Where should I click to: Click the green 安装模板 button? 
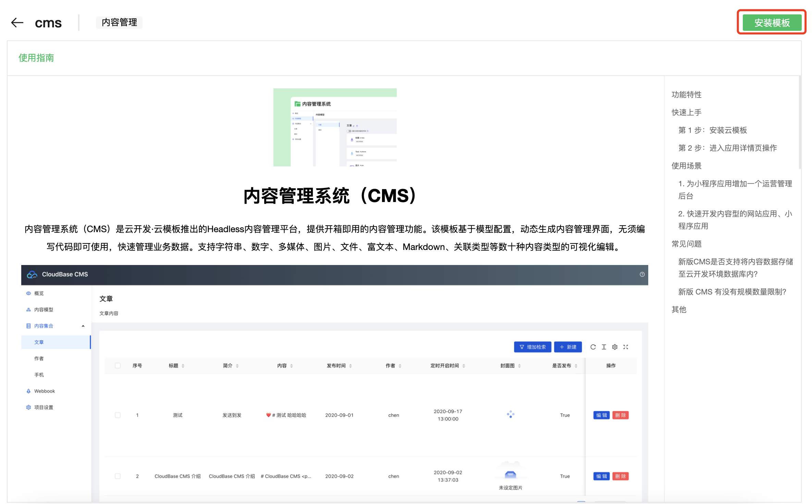point(772,23)
